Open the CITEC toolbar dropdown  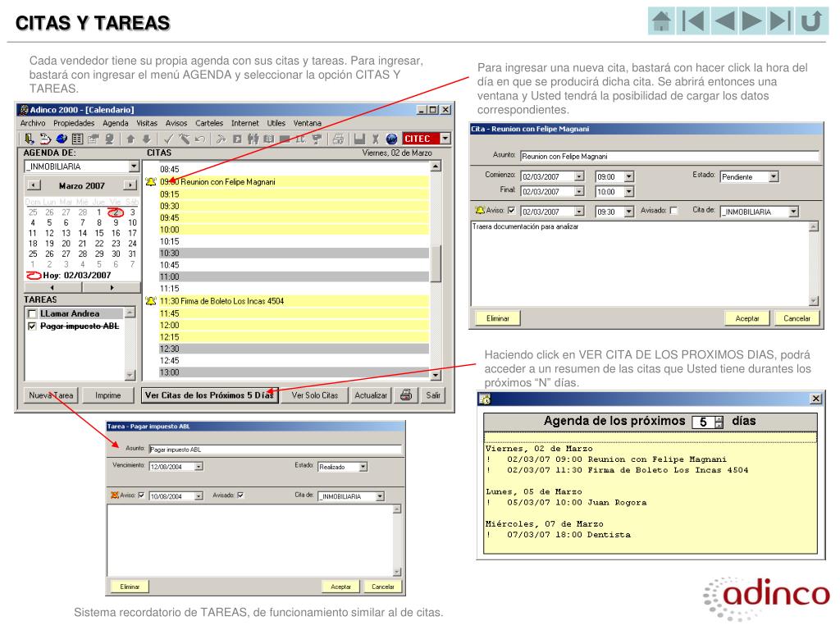click(445, 139)
